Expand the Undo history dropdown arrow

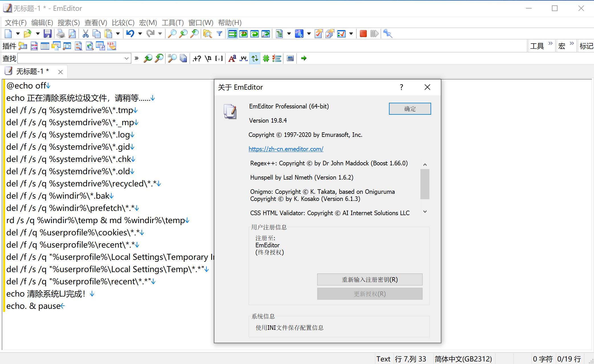[x=140, y=34]
